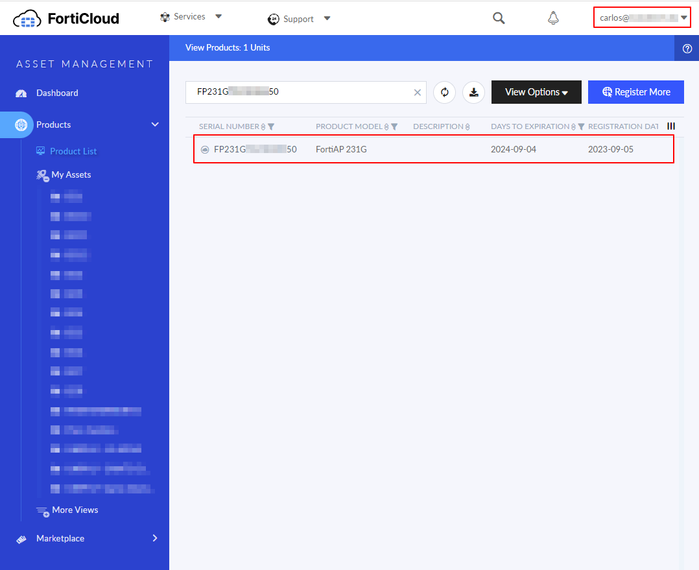Select the Products menu item
Screen dimensions: 699x570
click(x=53, y=125)
